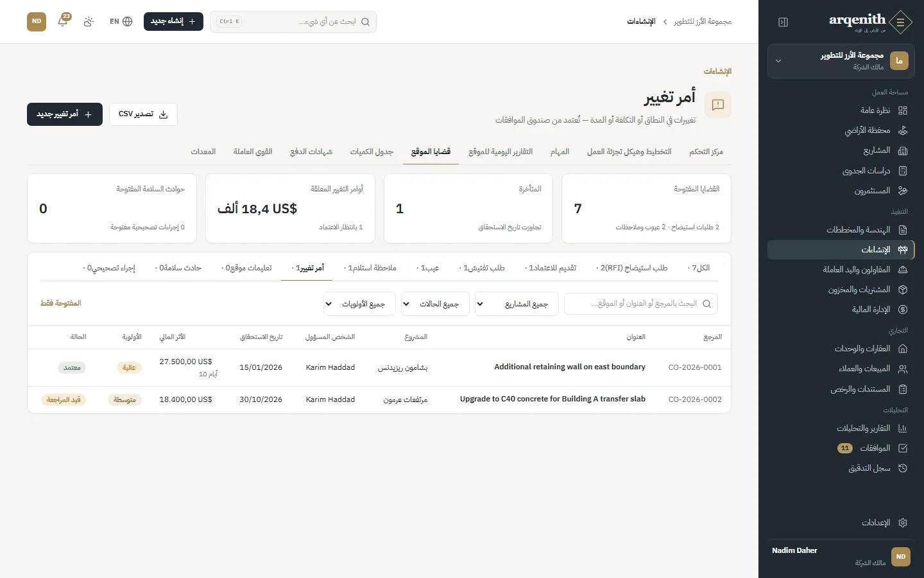Open ND user avatar in top bar
The height and width of the screenshot is (578, 924).
(37, 21)
